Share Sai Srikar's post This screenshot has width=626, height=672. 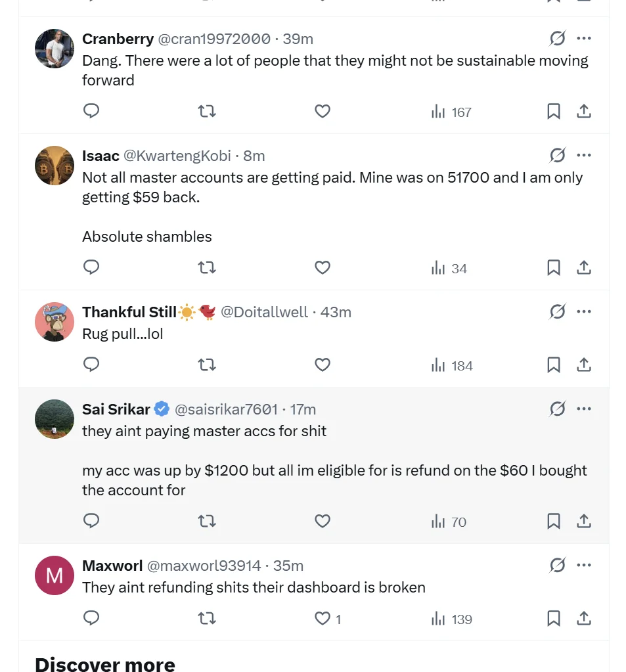pos(583,521)
